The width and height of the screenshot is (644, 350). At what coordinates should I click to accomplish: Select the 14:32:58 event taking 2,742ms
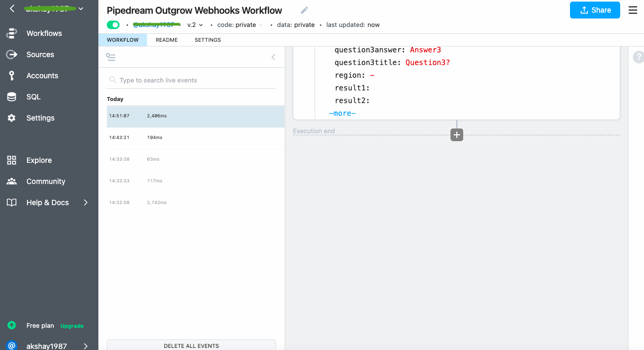click(196, 202)
